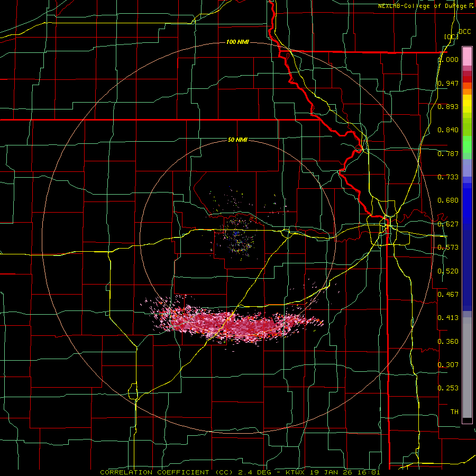
Task: Click the 0.627 legend value
Action: click(x=448, y=224)
